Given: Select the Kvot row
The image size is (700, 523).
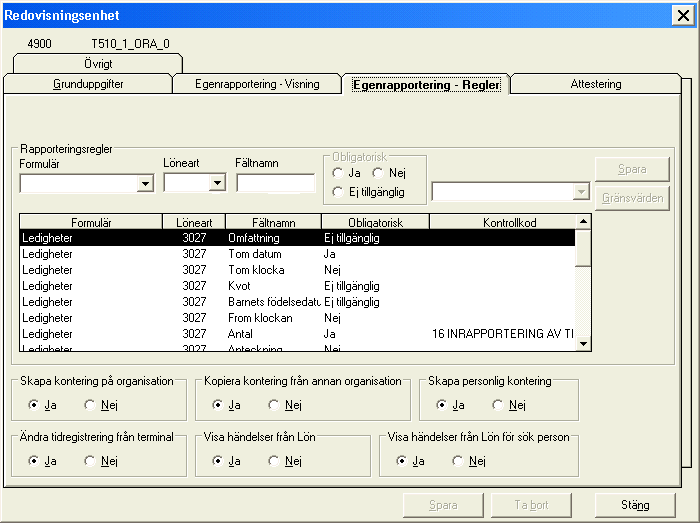Looking at the screenshot, I should [x=298, y=286].
